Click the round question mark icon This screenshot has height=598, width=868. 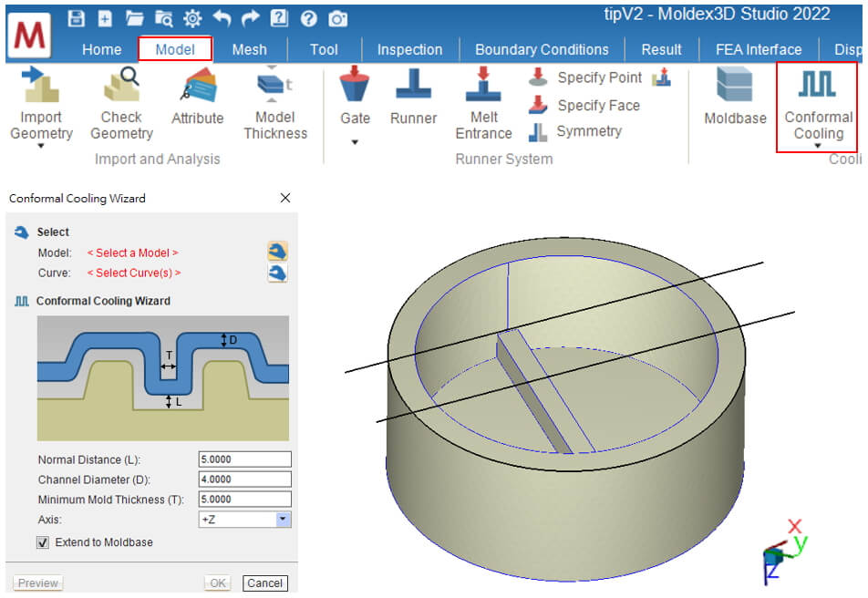pyautogui.click(x=308, y=19)
